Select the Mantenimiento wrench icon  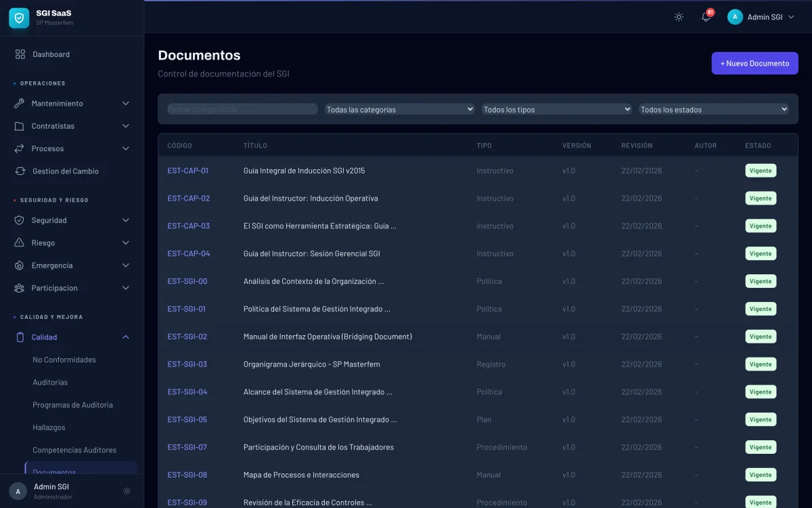pos(19,103)
